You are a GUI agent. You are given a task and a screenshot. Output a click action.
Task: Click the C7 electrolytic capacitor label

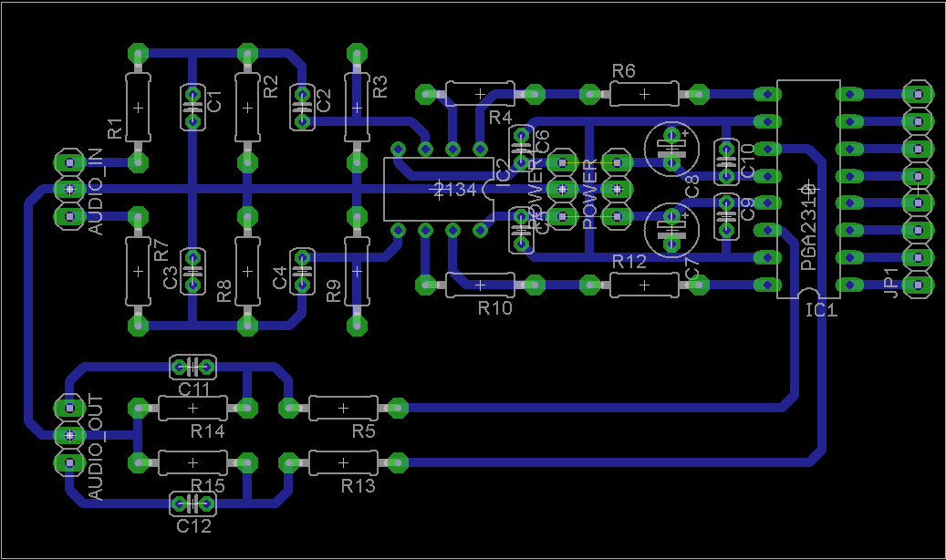pyautogui.click(x=692, y=268)
